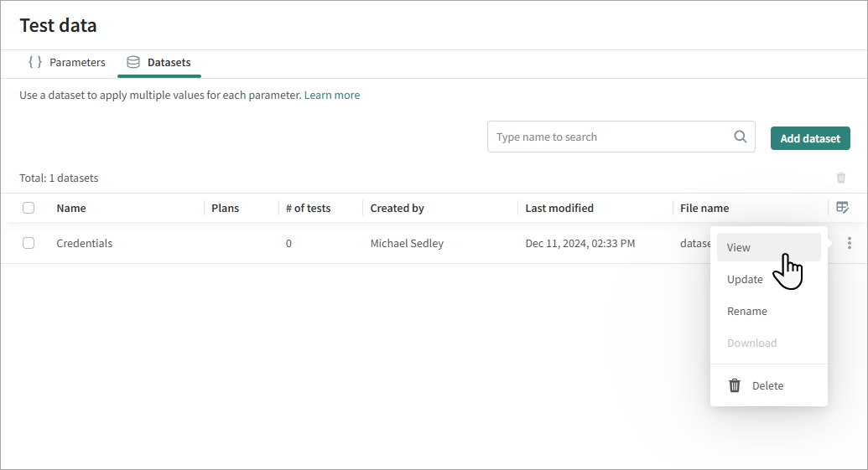The height and width of the screenshot is (470, 868).
Task: Click the trash icon above the table
Action: point(841,178)
